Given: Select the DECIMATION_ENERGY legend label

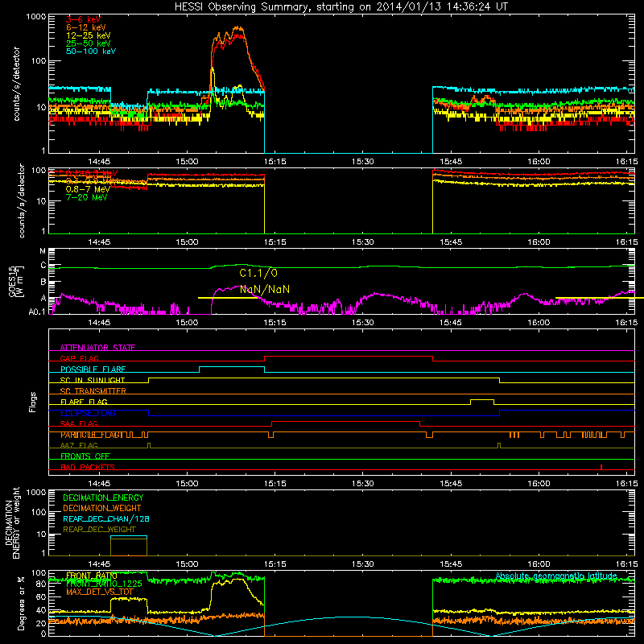Looking at the screenshot, I should 103,497.
